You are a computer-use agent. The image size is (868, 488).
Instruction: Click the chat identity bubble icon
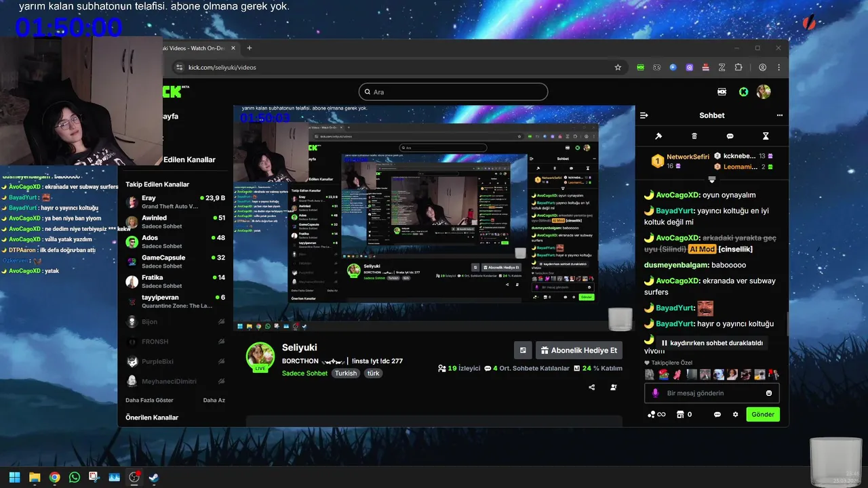pos(717,414)
